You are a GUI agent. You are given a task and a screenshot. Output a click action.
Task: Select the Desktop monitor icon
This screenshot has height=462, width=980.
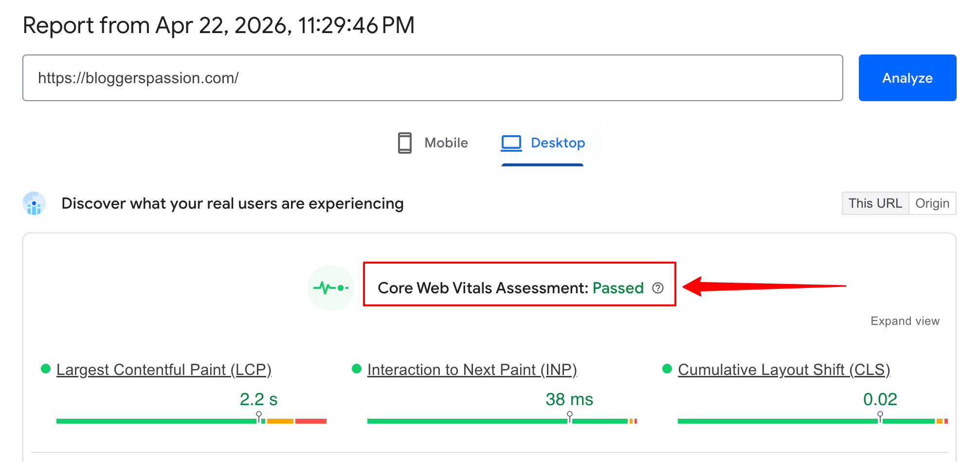pos(511,142)
